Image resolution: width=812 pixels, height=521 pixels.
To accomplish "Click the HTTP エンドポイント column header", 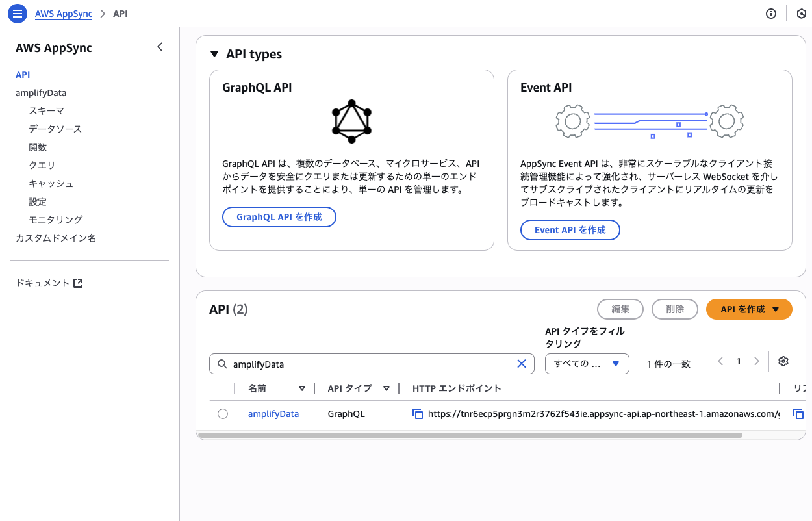I will (x=457, y=388).
